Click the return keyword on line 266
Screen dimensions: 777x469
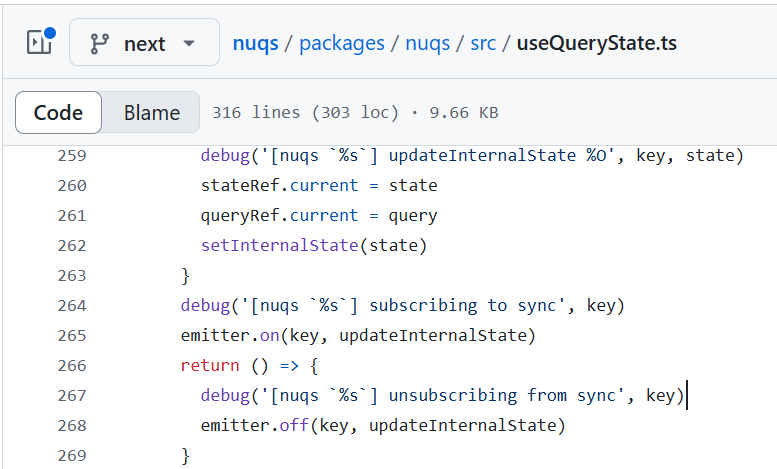[x=210, y=365]
